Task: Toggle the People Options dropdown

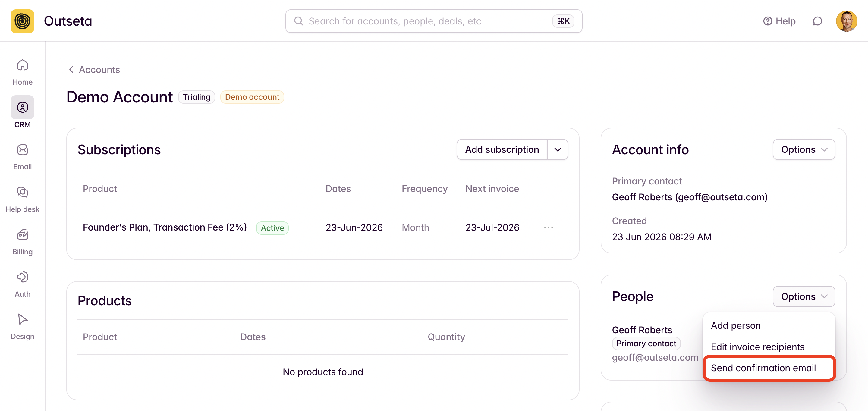Action: point(804,296)
